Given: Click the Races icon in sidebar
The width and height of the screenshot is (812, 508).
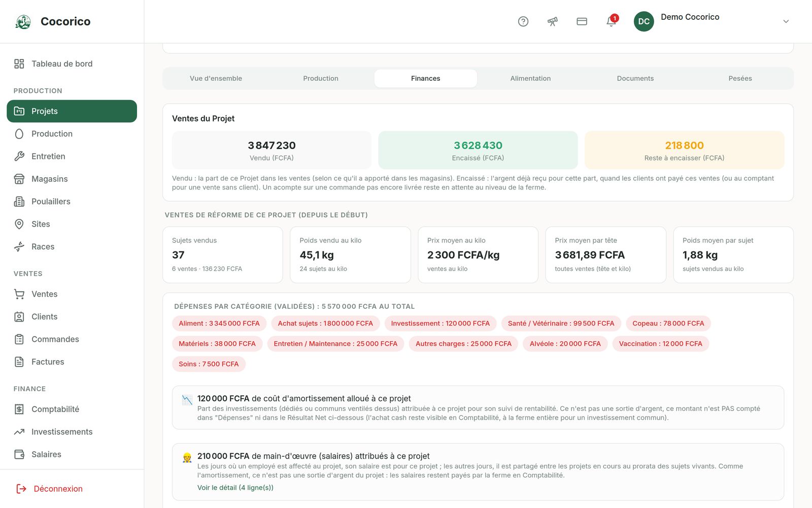Looking at the screenshot, I should pos(19,246).
